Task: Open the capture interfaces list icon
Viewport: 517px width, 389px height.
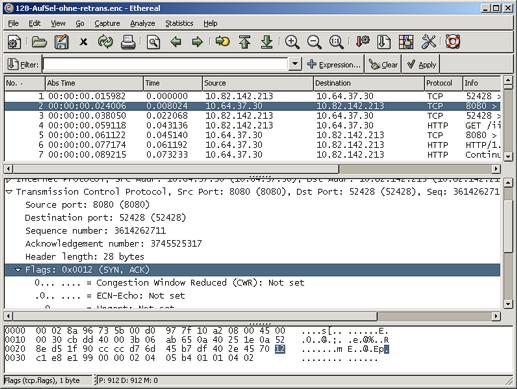Action: (x=15, y=42)
